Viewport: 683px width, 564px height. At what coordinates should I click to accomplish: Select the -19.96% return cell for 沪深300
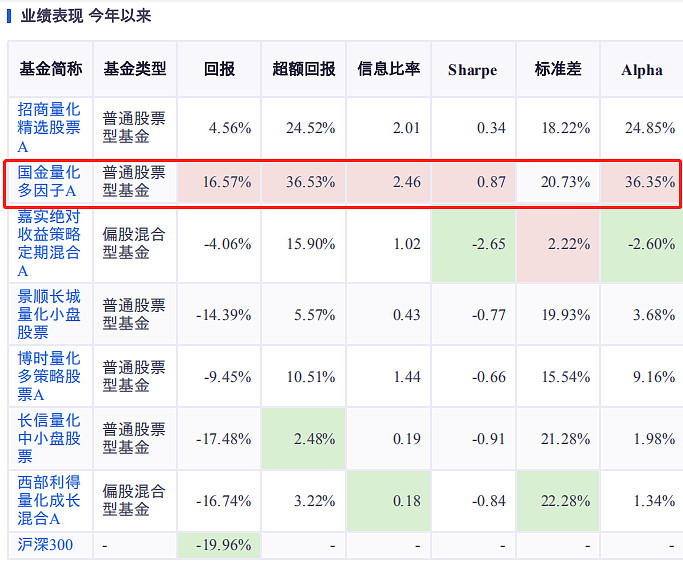tap(219, 545)
